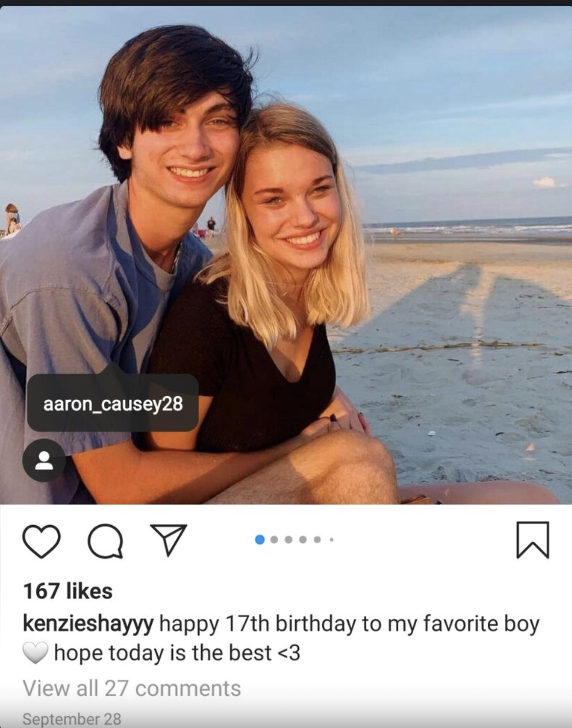The image size is (572, 728).
Task: Jump to the third carousel dot
Action: [x=288, y=540]
